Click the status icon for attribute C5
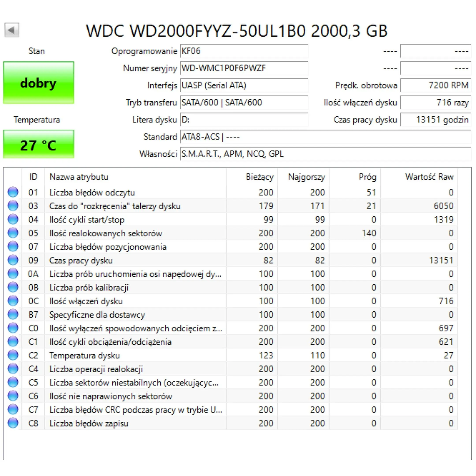Screen dimensions: 476x476 point(13,382)
